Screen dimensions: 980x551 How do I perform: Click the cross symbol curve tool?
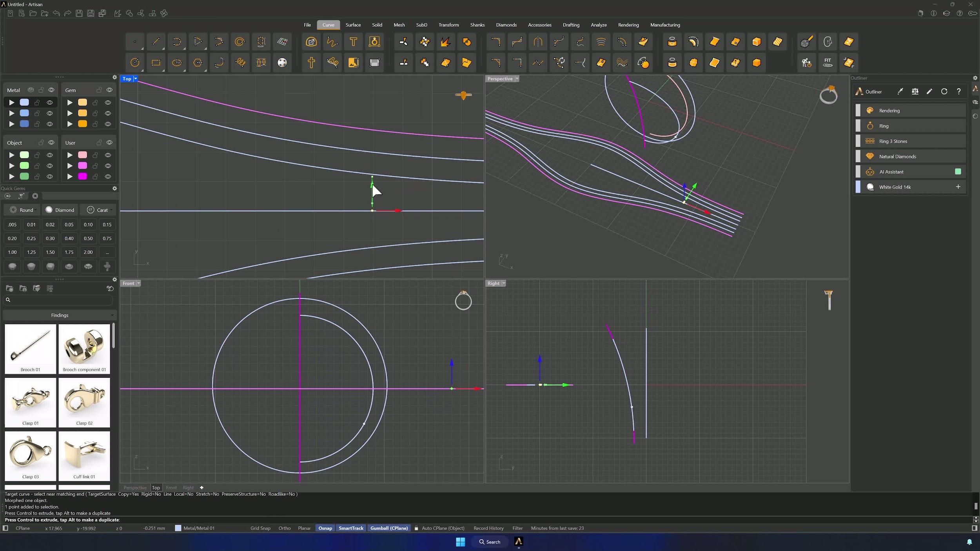pyautogui.click(x=311, y=63)
